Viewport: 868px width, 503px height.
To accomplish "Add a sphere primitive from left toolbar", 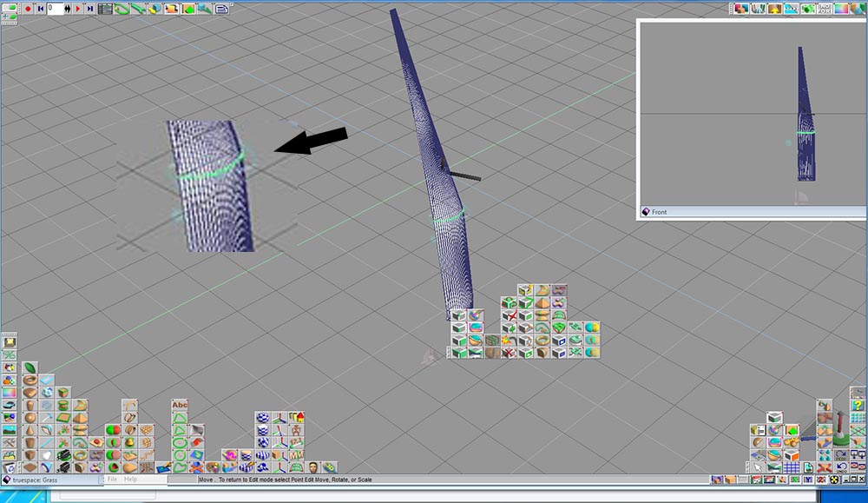I will click(30, 418).
